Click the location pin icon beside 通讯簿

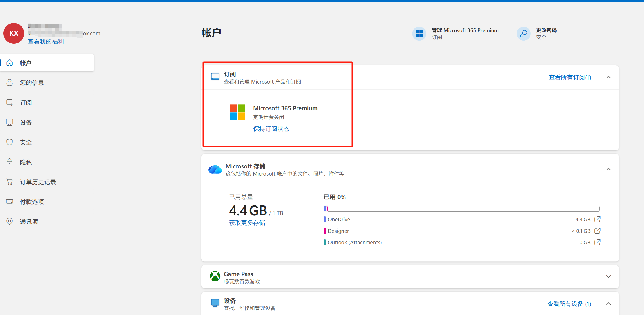(9, 221)
